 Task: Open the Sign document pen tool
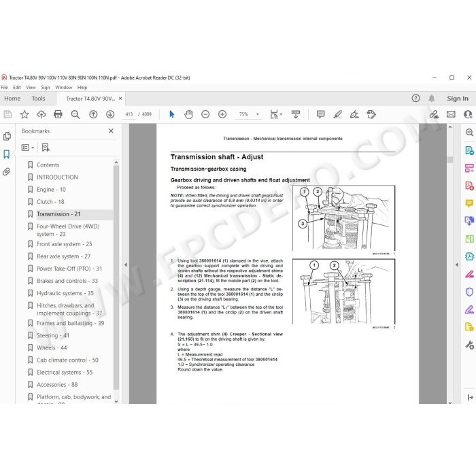(x=354, y=114)
